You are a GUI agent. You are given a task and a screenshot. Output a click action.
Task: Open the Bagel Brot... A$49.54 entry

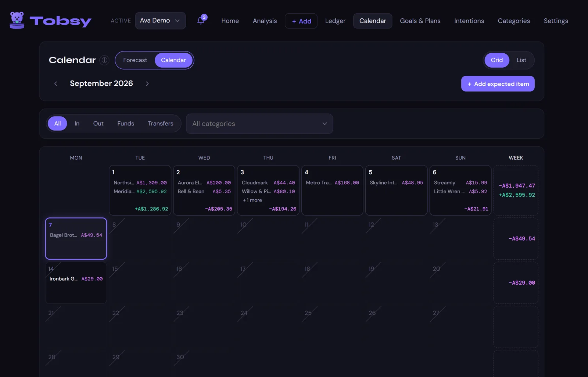click(x=76, y=235)
